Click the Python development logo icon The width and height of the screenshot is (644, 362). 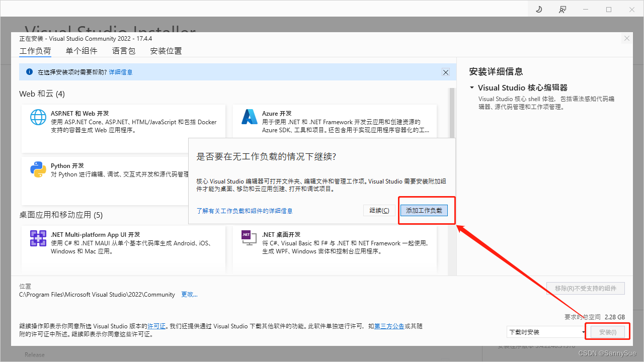click(x=38, y=169)
